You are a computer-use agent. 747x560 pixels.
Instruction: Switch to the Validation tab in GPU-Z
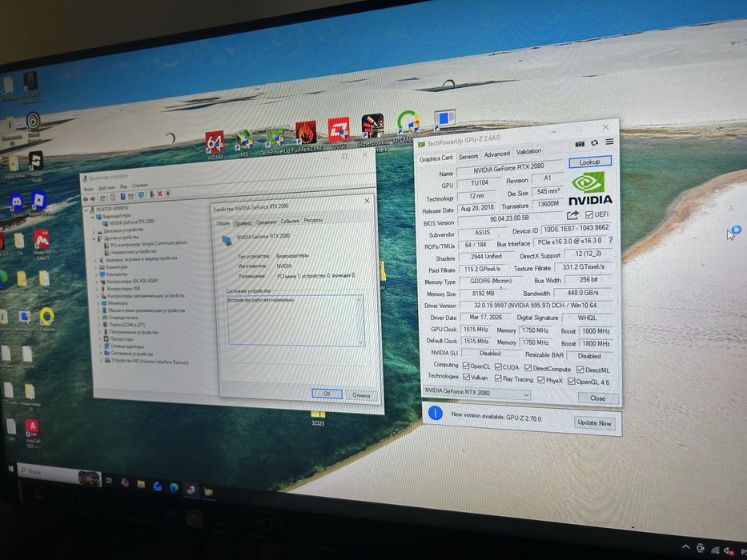528,151
